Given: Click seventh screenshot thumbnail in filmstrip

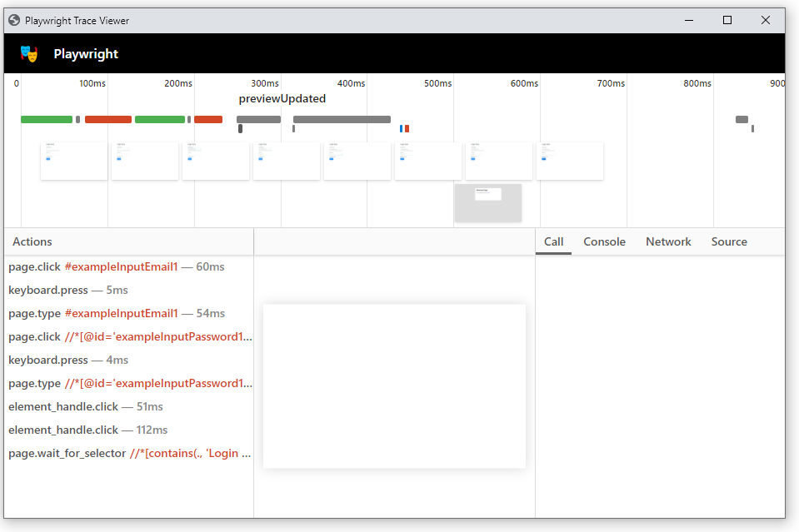Looking at the screenshot, I should (499, 161).
